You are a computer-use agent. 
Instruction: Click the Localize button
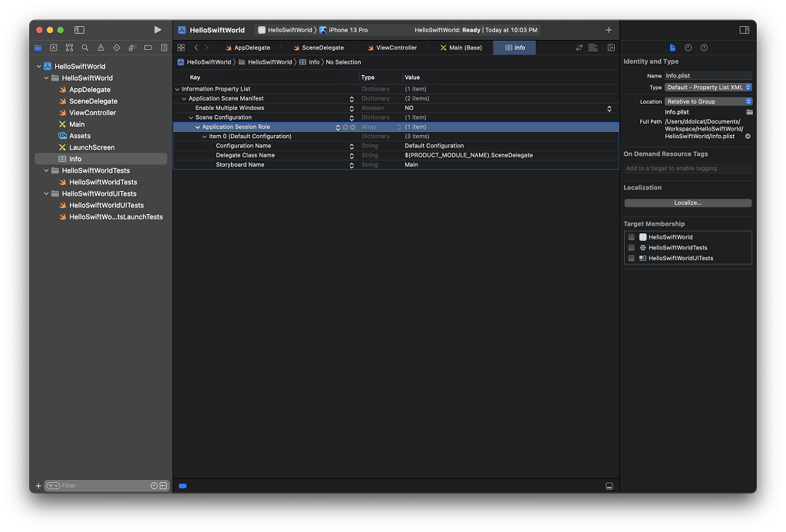point(688,203)
